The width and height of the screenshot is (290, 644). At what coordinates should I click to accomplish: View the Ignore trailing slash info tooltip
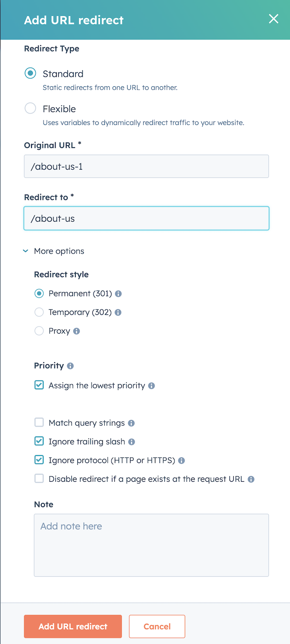pyautogui.click(x=132, y=442)
